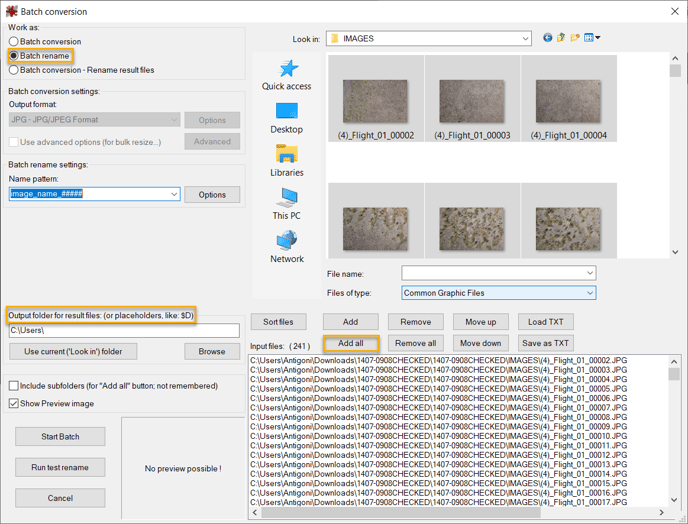This screenshot has height=524, width=688.
Task: Click Remove all button
Action: click(416, 343)
